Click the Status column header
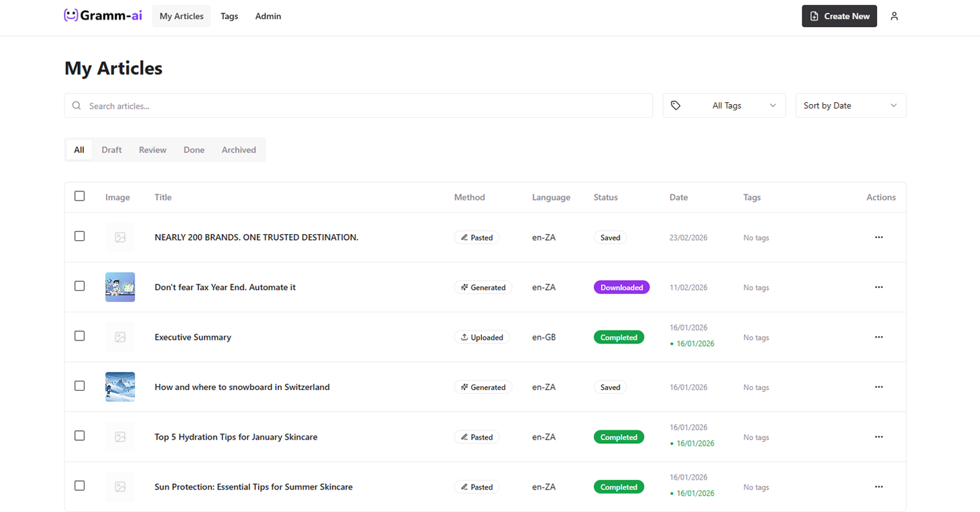The height and width of the screenshot is (512, 980). 606,197
